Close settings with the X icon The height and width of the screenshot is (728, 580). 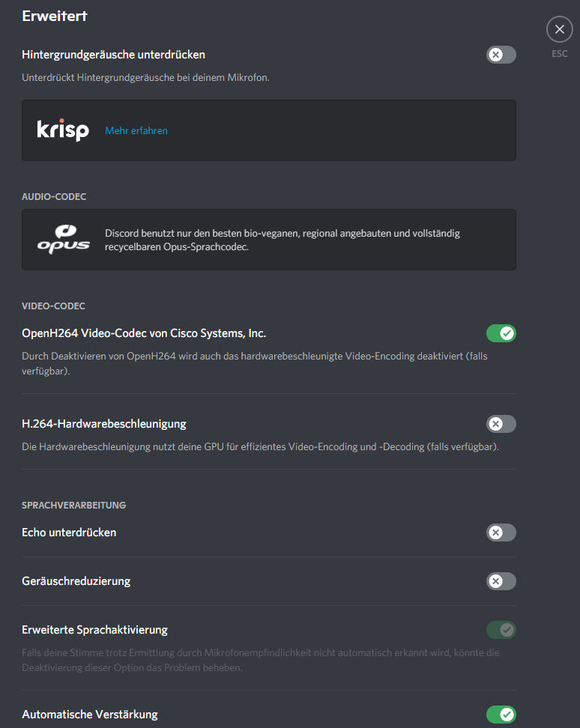(x=559, y=29)
